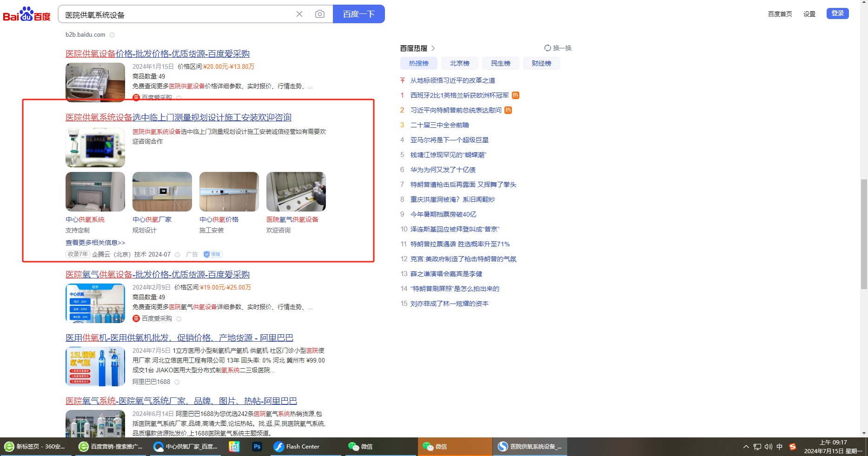Open hot topic 亚马尔将是下一个超级巨星
The height and width of the screenshot is (456, 868).
(450, 140)
